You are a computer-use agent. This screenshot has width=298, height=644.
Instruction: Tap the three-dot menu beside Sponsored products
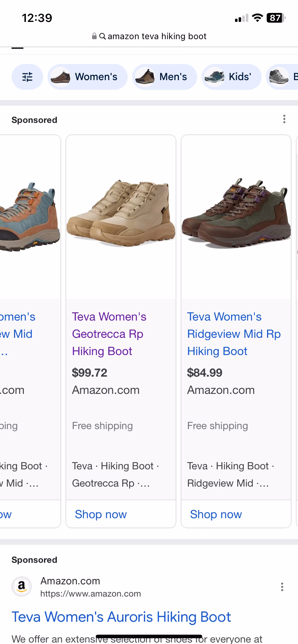[284, 119]
